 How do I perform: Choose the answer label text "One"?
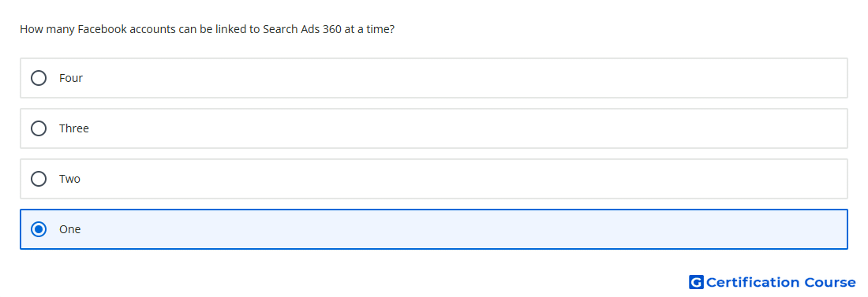point(69,229)
